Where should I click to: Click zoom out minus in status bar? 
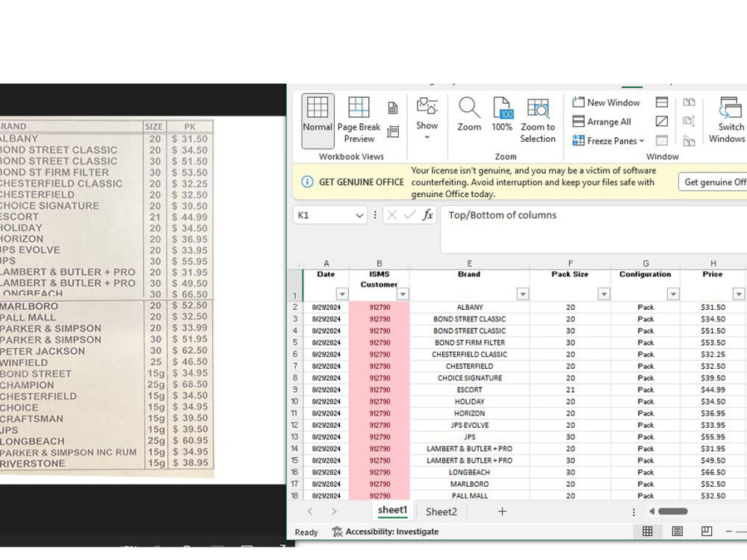(728, 532)
